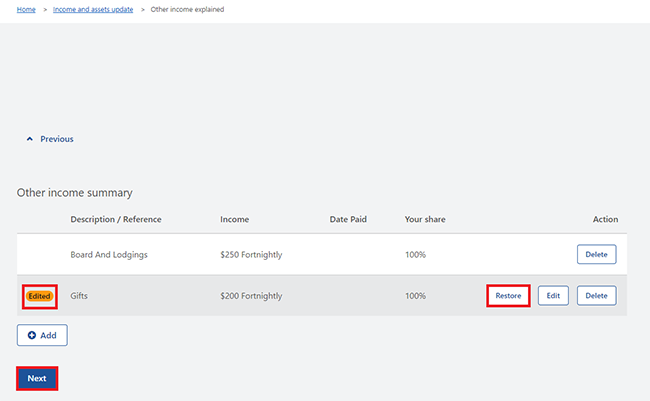Image resolution: width=650 pixels, height=401 pixels.
Task: Click the Action column header
Action: click(x=605, y=219)
